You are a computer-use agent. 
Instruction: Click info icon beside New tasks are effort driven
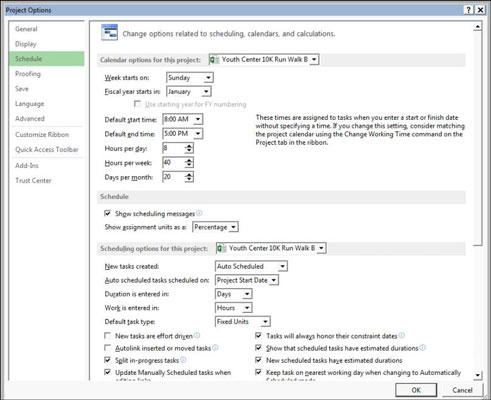[197, 335]
